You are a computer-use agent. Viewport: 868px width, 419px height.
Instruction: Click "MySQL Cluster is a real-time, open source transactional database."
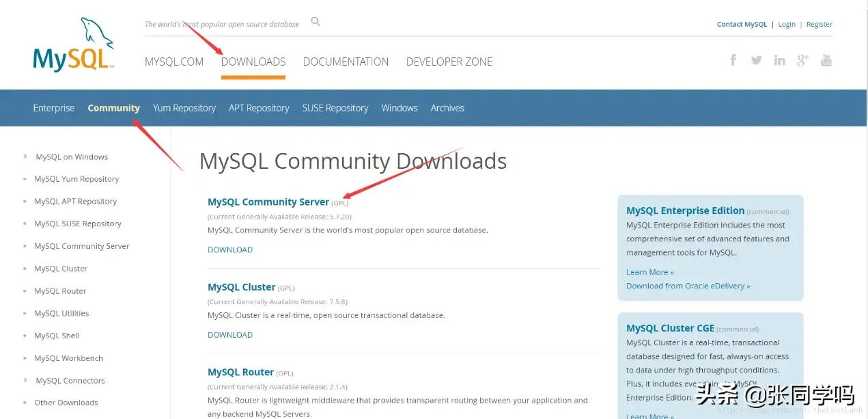click(326, 315)
